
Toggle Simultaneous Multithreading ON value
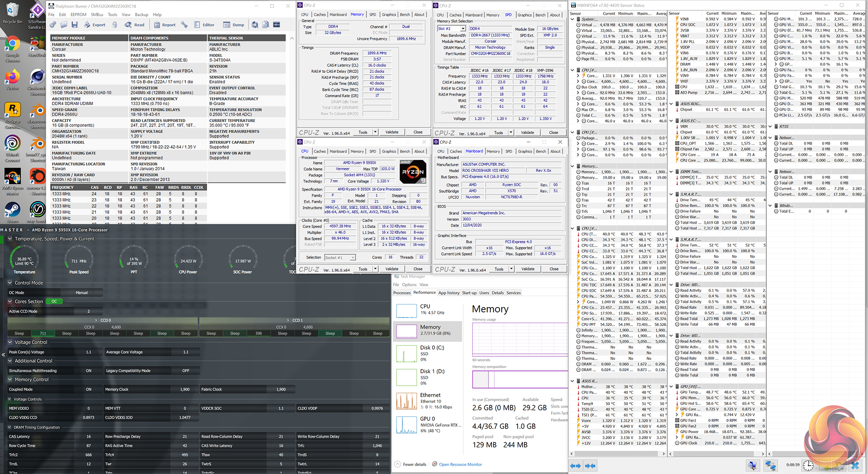(x=89, y=371)
